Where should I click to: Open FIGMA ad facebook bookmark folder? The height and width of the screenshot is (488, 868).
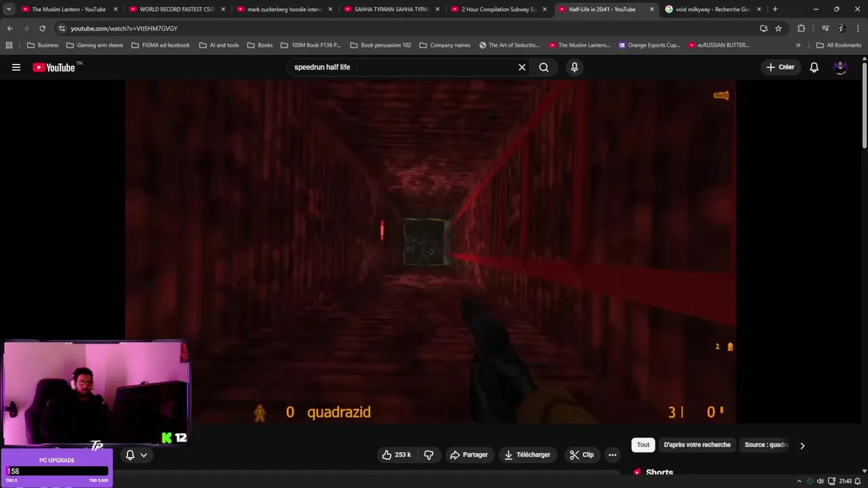(160, 45)
